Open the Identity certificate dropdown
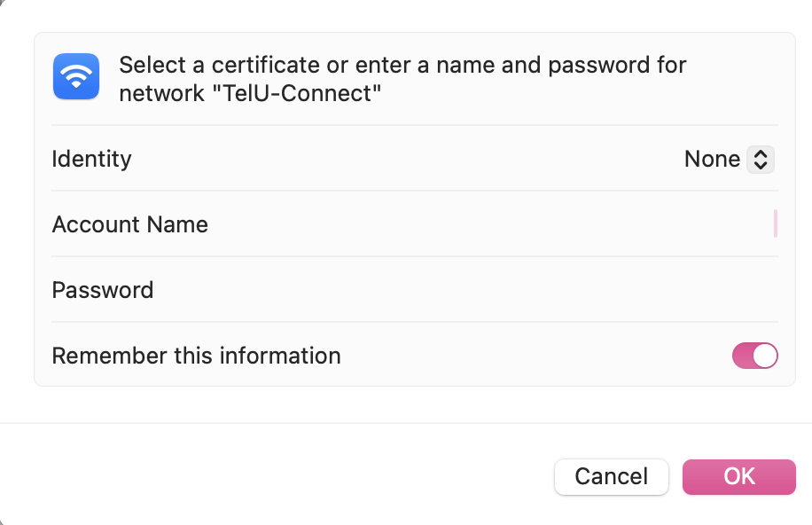The height and width of the screenshot is (525, 812). 729,160
